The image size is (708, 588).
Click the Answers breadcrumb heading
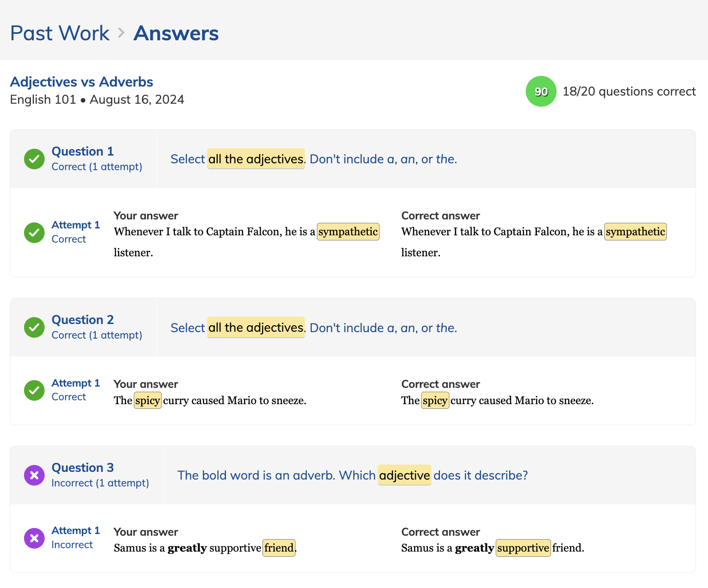click(x=176, y=33)
